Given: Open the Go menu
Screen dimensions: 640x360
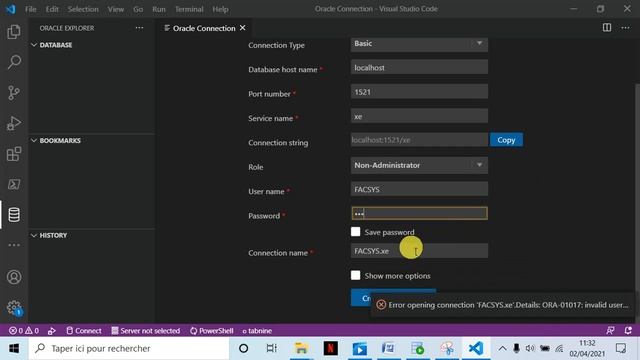Looking at the screenshot, I should [x=138, y=9].
